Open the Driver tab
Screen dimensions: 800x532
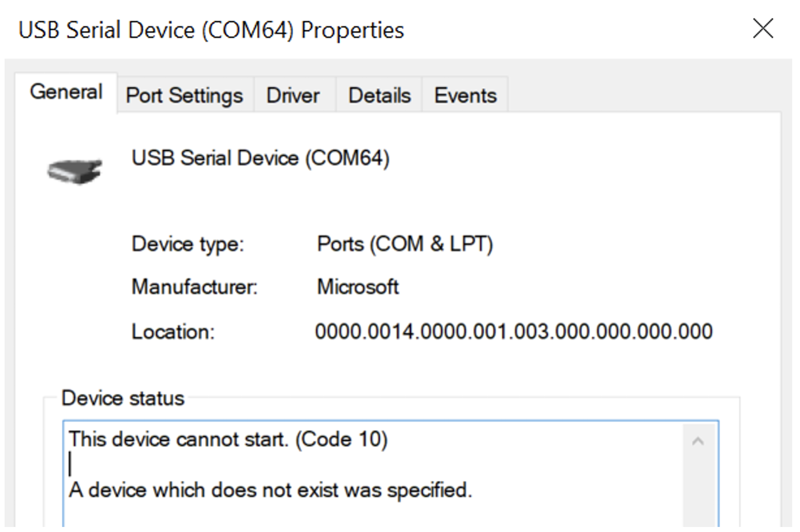293,95
